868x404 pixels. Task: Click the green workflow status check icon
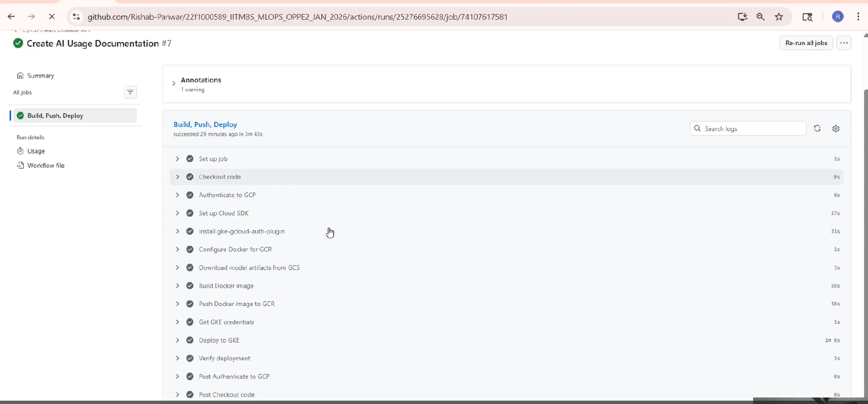click(x=18, y=43)
